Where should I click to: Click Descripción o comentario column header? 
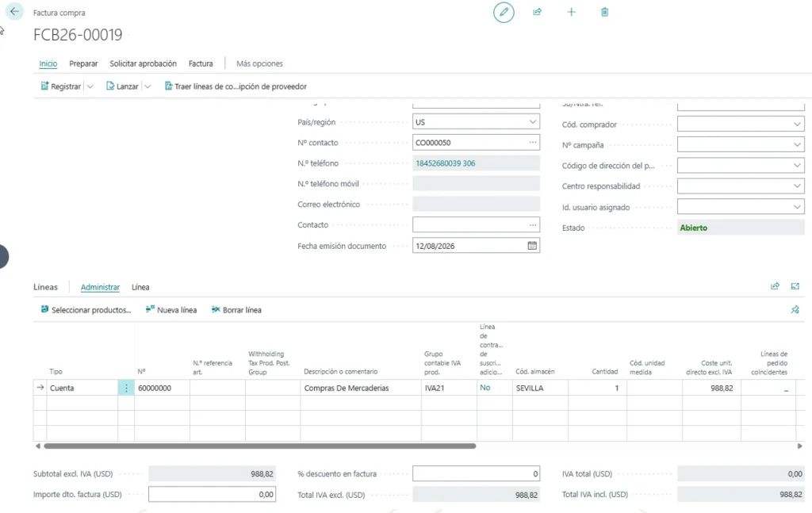tap(341, 372)
